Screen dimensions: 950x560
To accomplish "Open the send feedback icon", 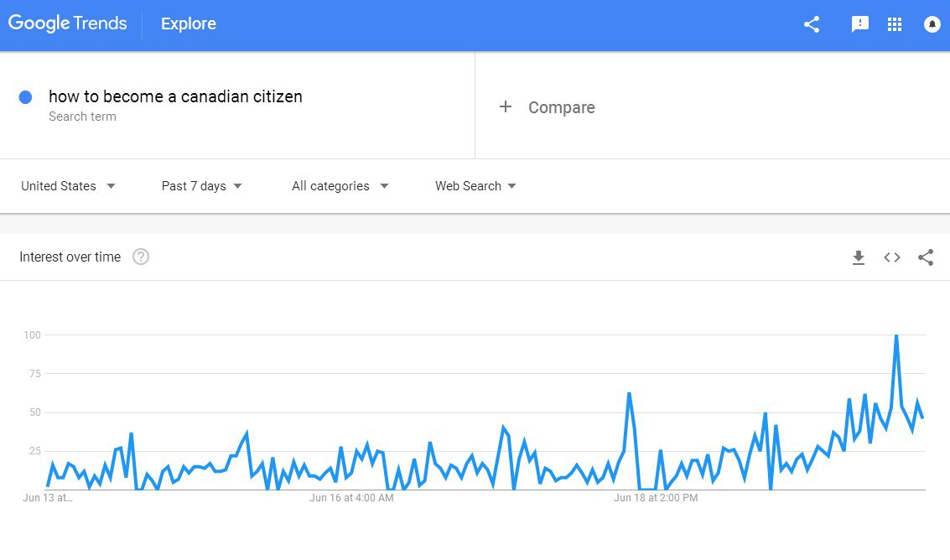I will click(x=859, y=24).
